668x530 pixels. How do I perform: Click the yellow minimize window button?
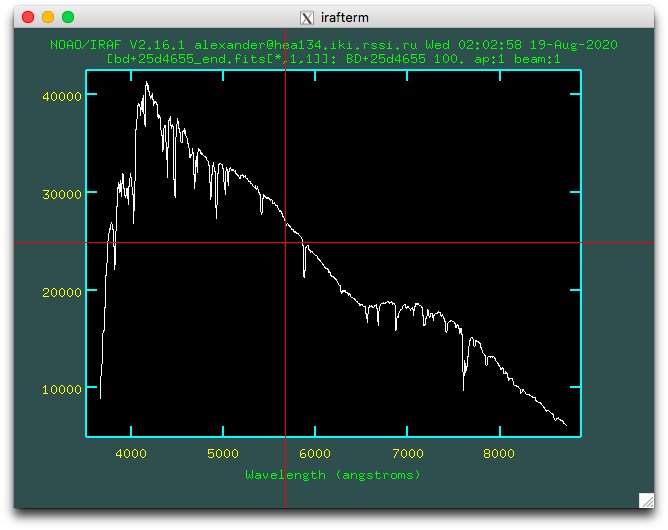coord(48,17)
